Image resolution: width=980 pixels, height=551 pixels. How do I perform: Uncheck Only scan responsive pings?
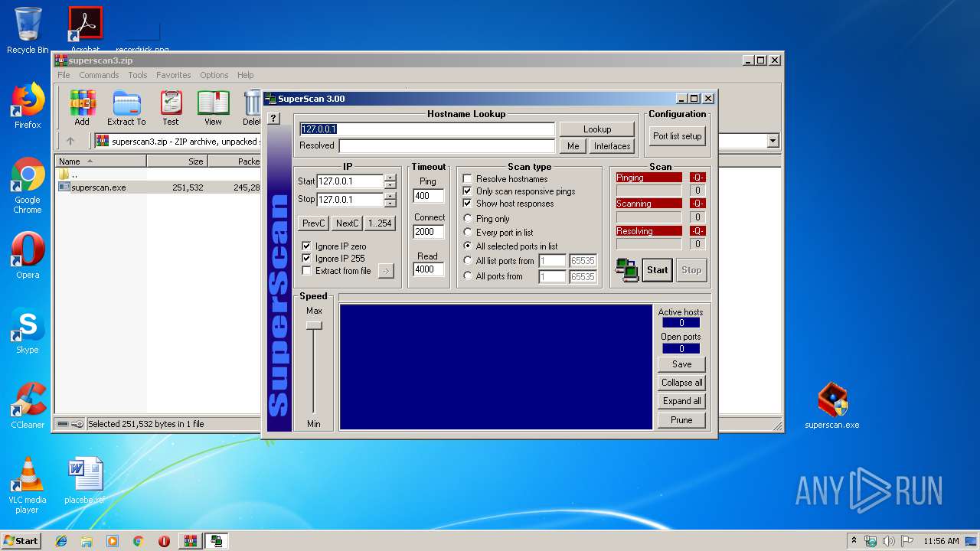click(467, 191)
